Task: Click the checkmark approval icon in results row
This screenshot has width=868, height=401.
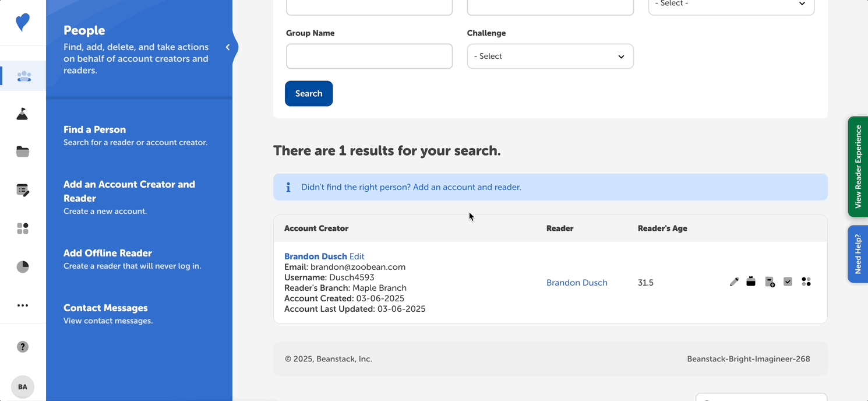Action: click(788, 282)
